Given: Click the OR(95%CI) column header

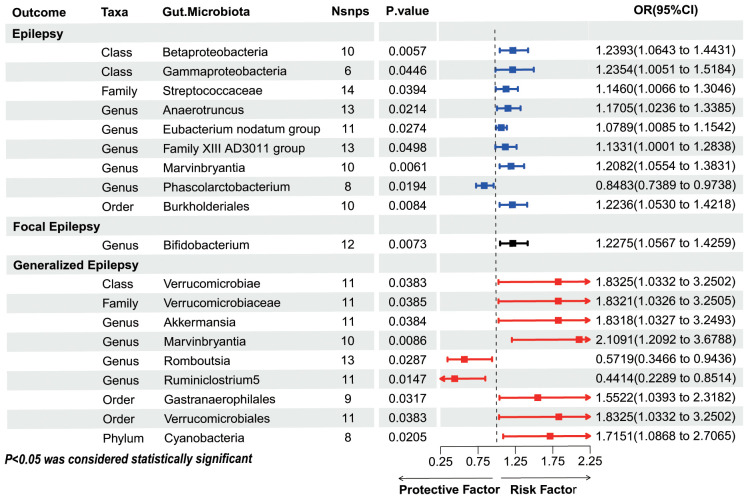Looking at the screenshot, I should coord(665,10).
